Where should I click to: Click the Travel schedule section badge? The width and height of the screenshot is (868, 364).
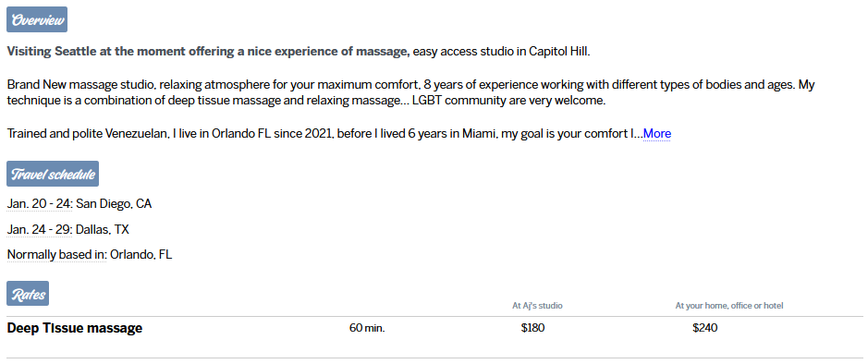[53, 174]
